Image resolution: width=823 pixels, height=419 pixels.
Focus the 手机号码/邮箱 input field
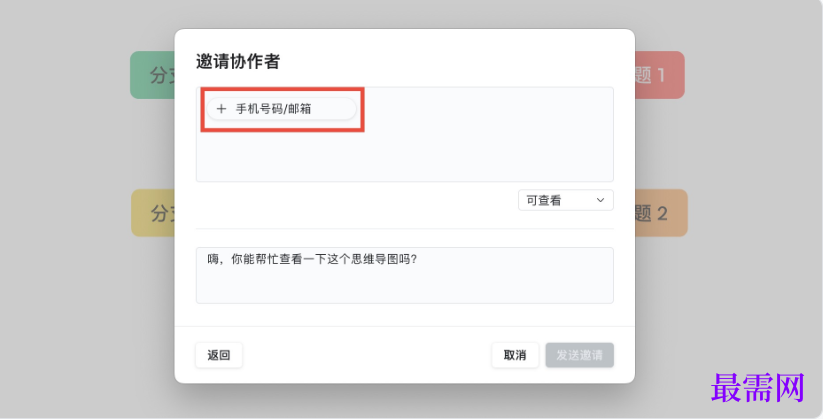click(282, 108)
